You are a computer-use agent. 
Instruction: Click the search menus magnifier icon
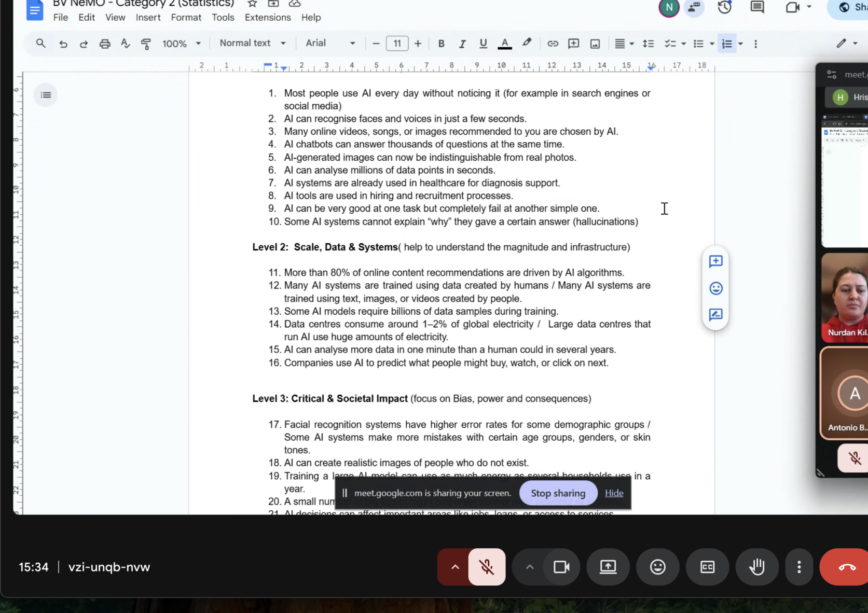click(x=40, y=44)
